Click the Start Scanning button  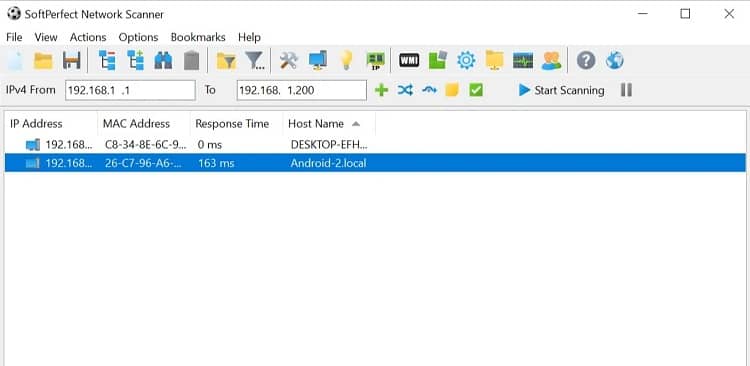(562, 90)
